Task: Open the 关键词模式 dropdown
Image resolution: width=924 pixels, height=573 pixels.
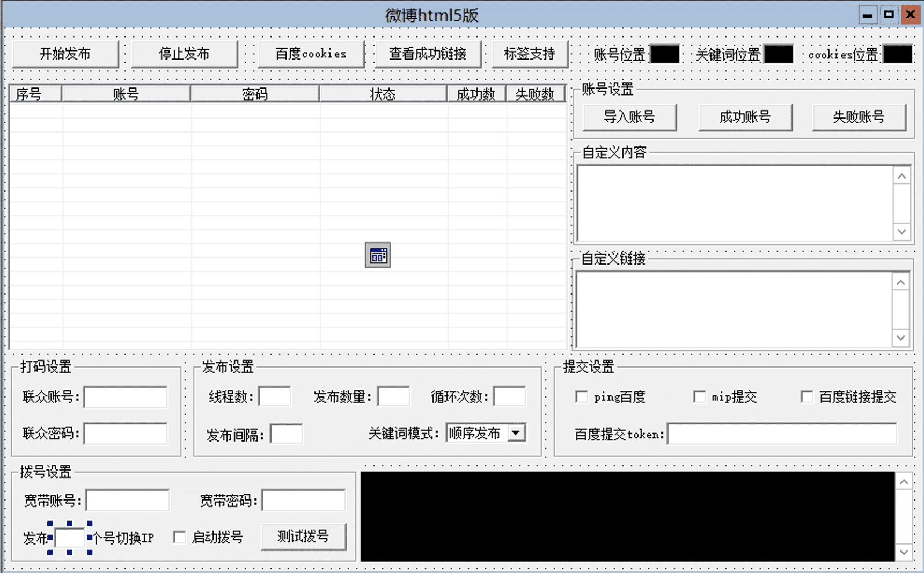Action: [x=516, y=432]
